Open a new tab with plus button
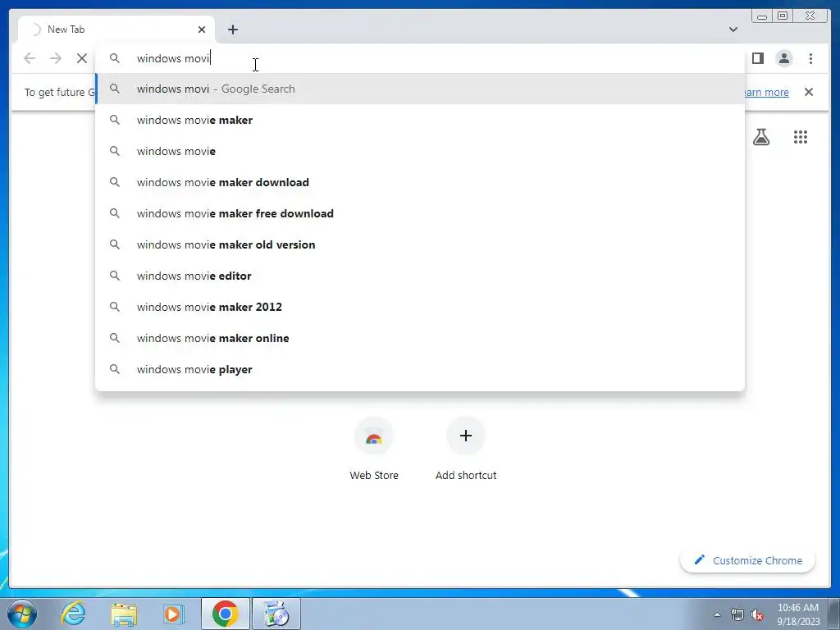This screenshot has width=840, height=630. pyautogui.click(x=232, y=30)
